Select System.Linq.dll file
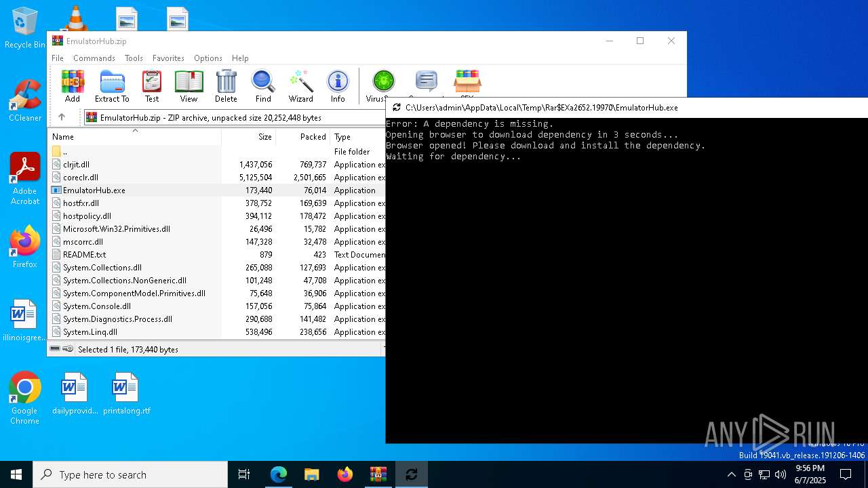This screenshot has width=868, height=488. [x=217, y=332]
